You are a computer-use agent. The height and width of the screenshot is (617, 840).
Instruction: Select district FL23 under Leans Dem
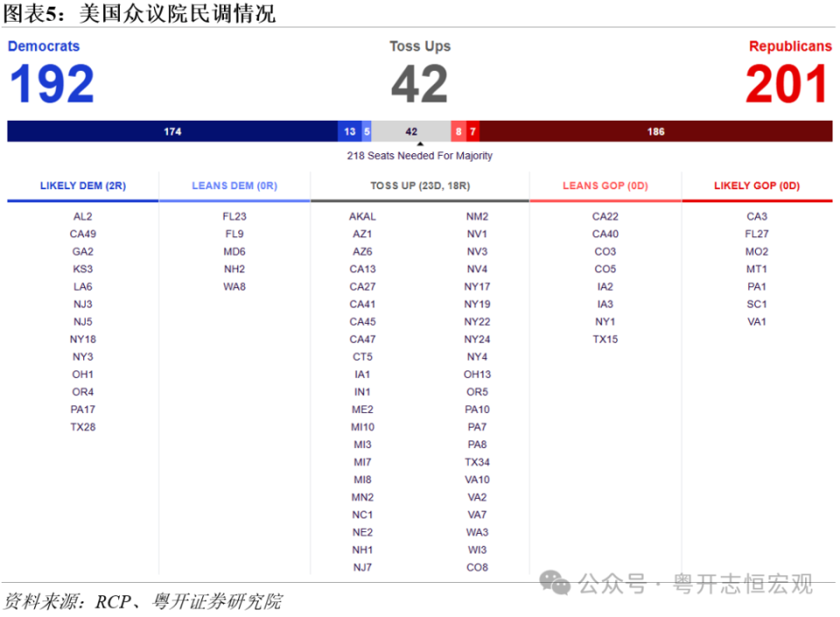tap(234, 216)
